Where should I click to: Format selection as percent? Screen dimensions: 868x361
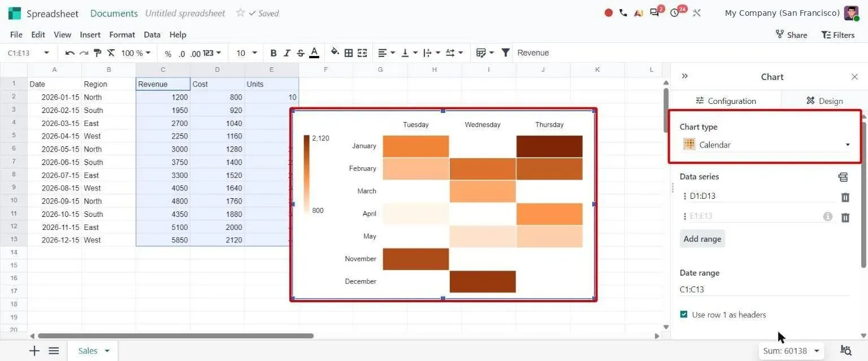pyautogui.click(x=168, y=54)
